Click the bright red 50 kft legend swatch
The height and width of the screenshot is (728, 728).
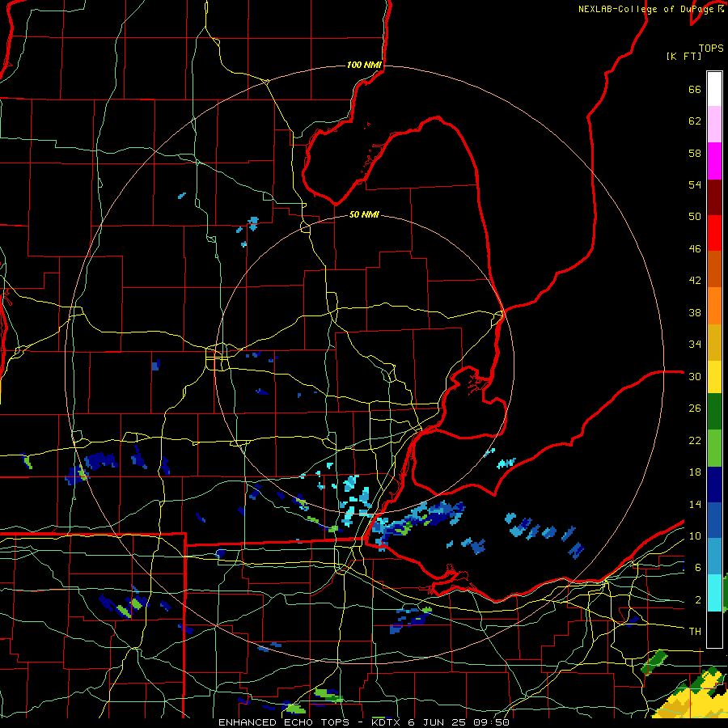[714, 234]
